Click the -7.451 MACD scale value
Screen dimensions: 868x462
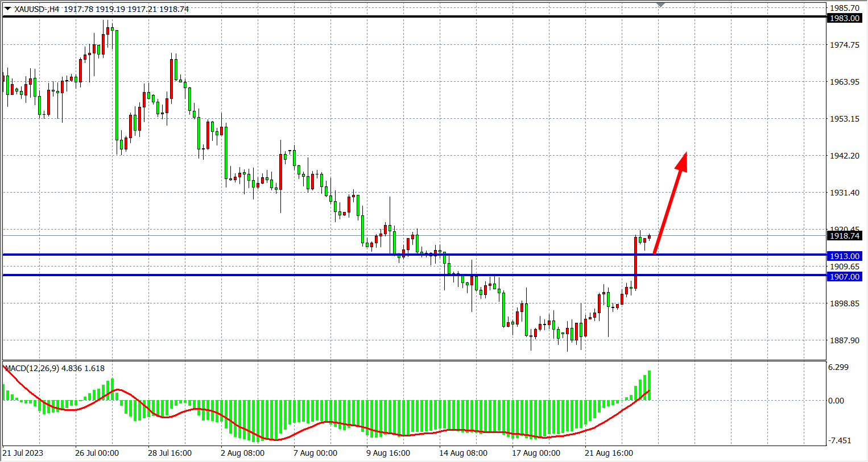click(840, 440)
